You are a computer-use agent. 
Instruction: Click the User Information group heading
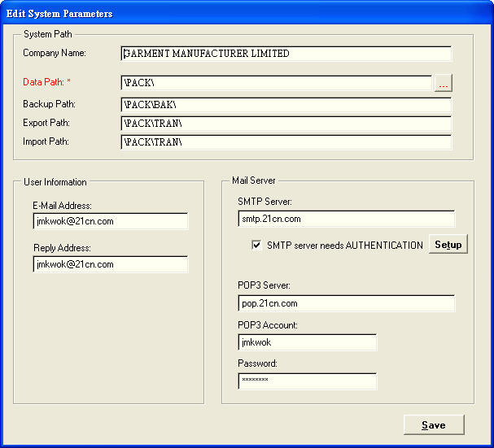55,182
